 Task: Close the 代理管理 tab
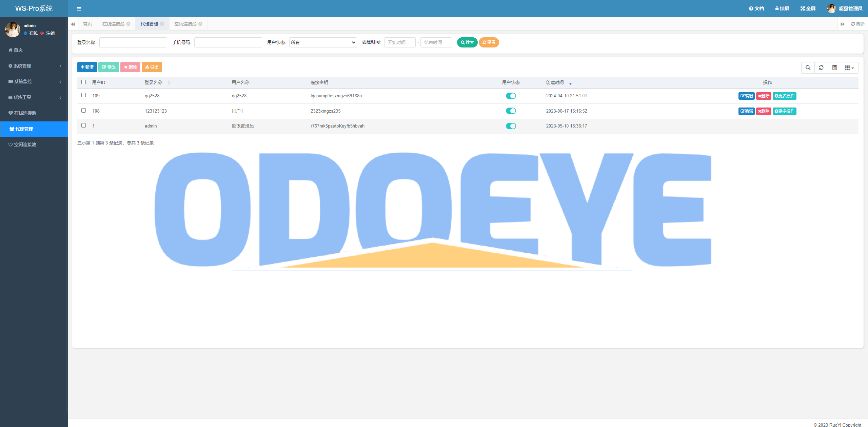point(162,24)
